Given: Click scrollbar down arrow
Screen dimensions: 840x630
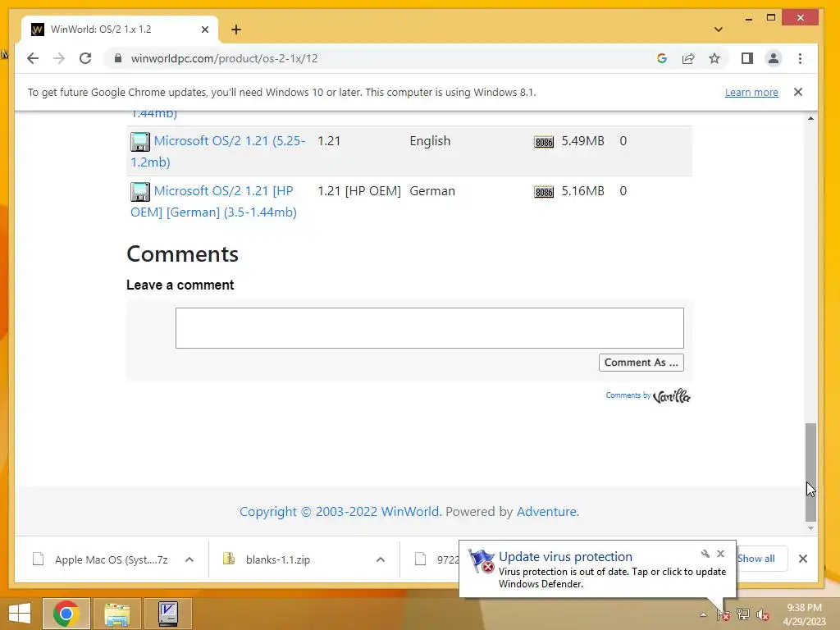Looking at the screenshot, I should (810, 528).
